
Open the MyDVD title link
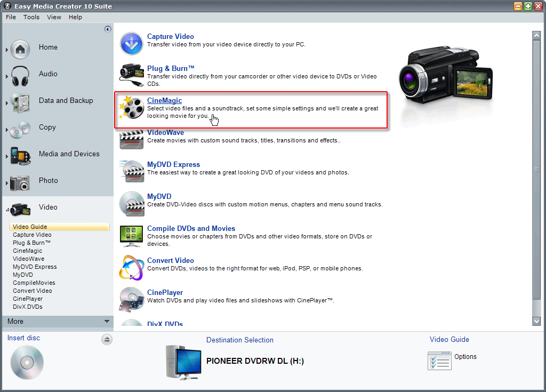click(159, 196)
